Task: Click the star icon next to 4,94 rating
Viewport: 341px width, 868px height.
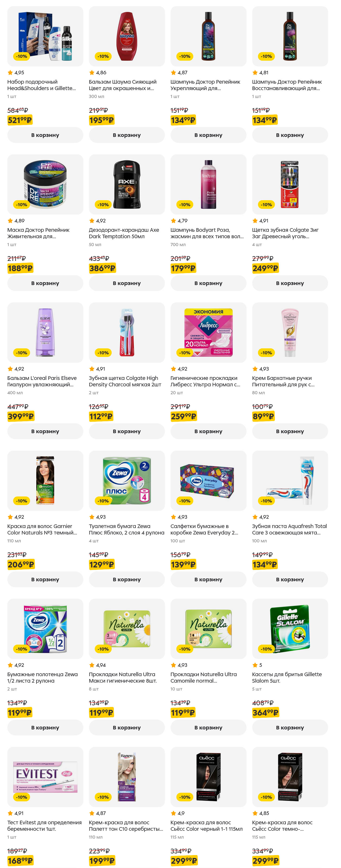Action: [92, 665]
